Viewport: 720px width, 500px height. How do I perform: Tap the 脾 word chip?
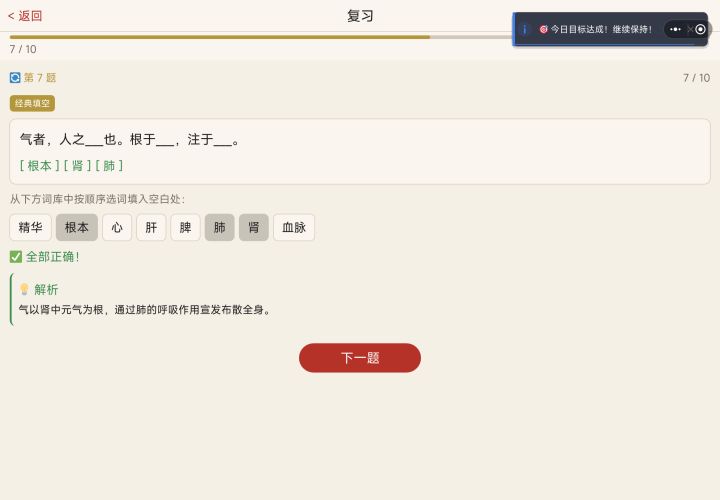(x=185, y=227)
